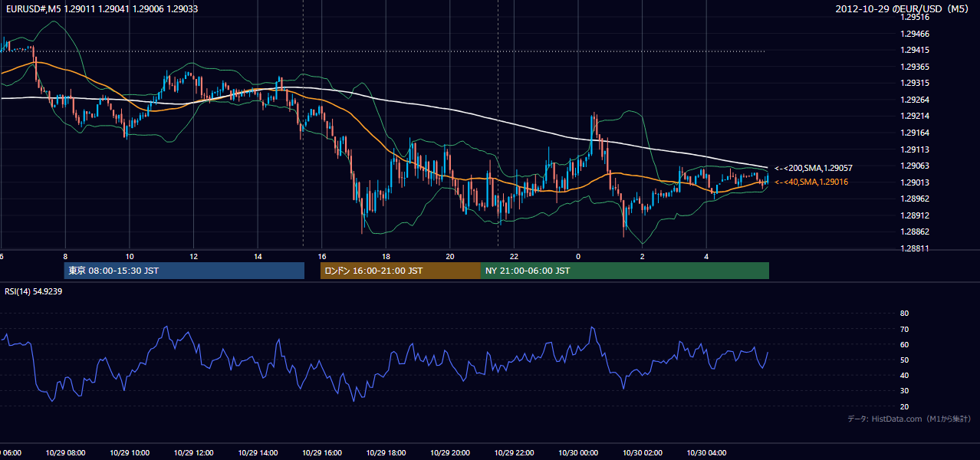Click price level 1.29516 on the axis
Image resolution: width=980 pixels, height=460 pixels.
point(915,18)
